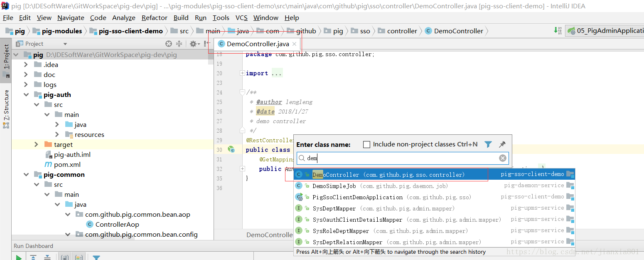Click the SysDeptMapper interface icon
Screen dimensions: 644x260
click(x=299, y=208)
